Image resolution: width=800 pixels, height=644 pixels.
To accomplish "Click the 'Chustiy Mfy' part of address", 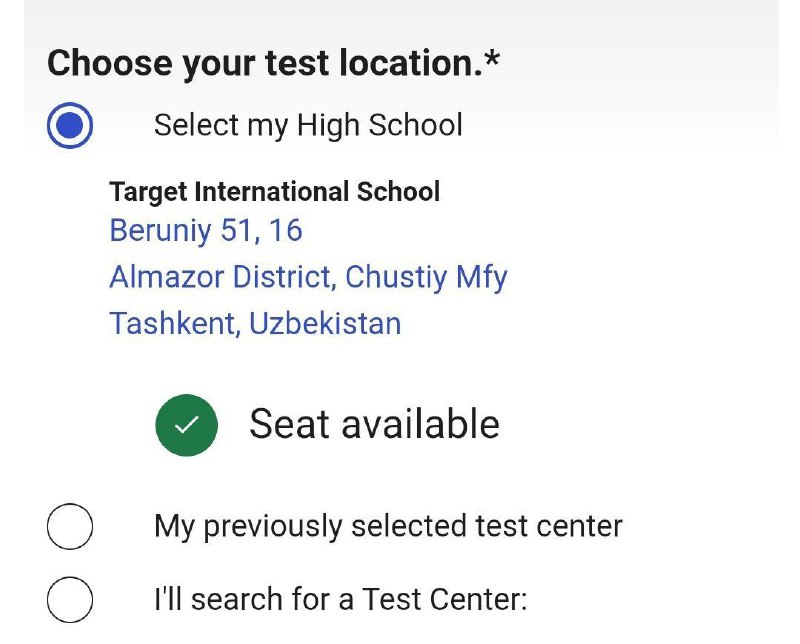I will (427, 278).
